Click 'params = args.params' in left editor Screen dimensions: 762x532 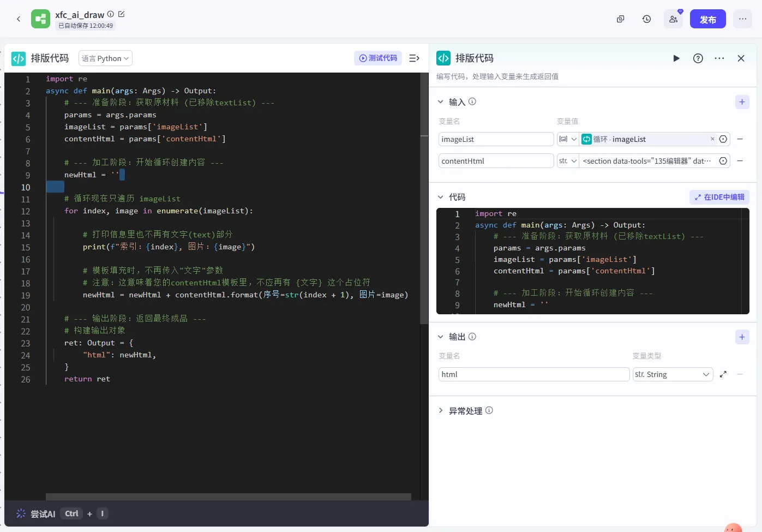point(110,115)
